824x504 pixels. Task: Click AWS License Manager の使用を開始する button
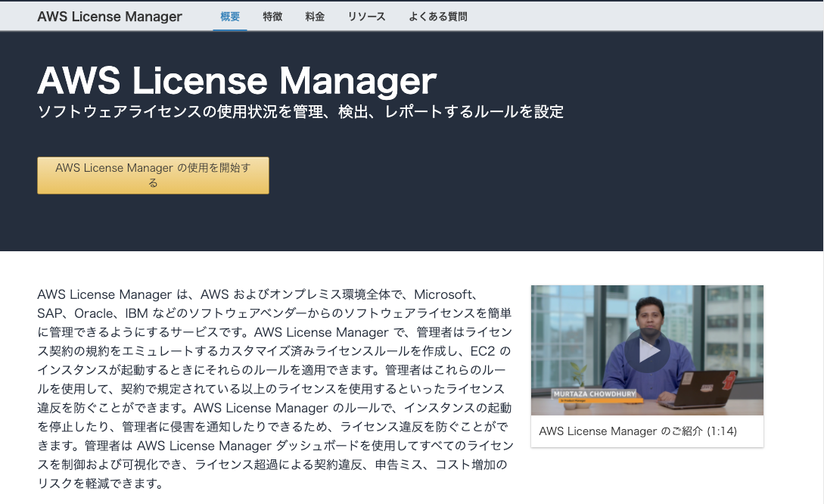[x=153, y=176]
